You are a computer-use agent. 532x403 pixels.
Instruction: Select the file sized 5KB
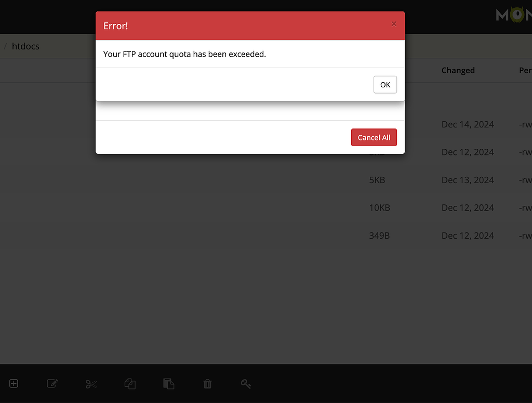[x=376, y=180]
